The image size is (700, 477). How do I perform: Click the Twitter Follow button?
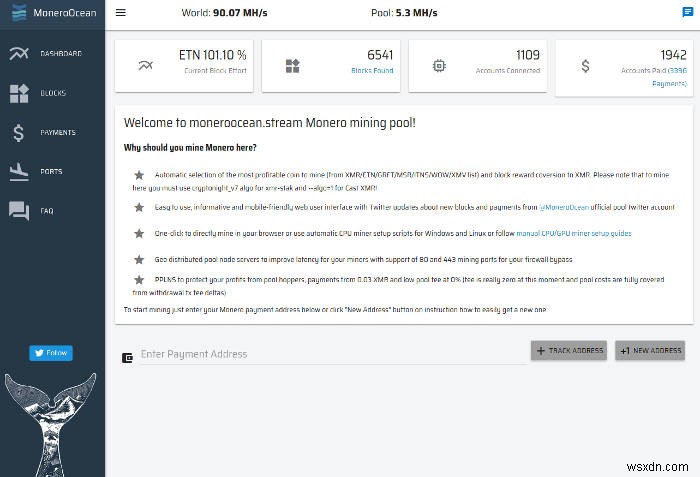(51, 353)
